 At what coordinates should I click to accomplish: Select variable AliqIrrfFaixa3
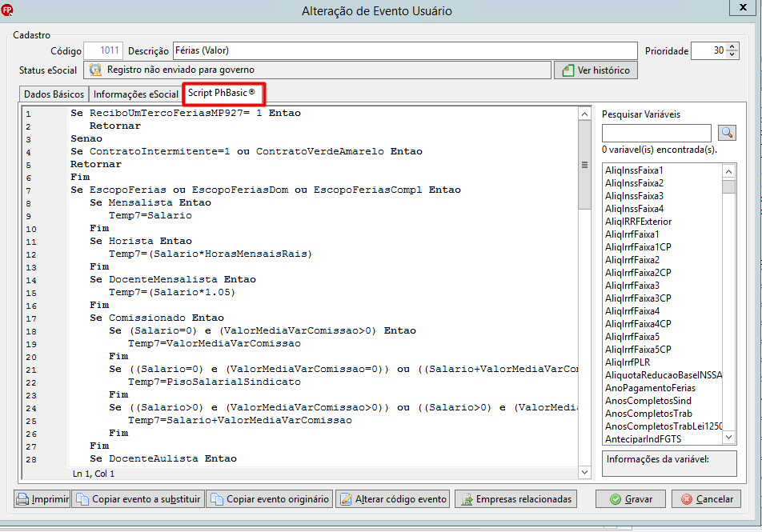pos(632,286)
